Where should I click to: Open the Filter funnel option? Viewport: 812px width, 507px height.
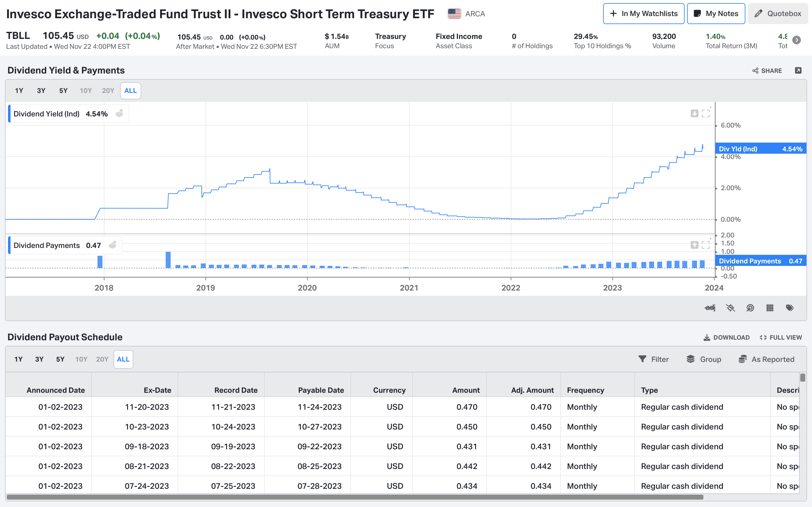[653, 359]
